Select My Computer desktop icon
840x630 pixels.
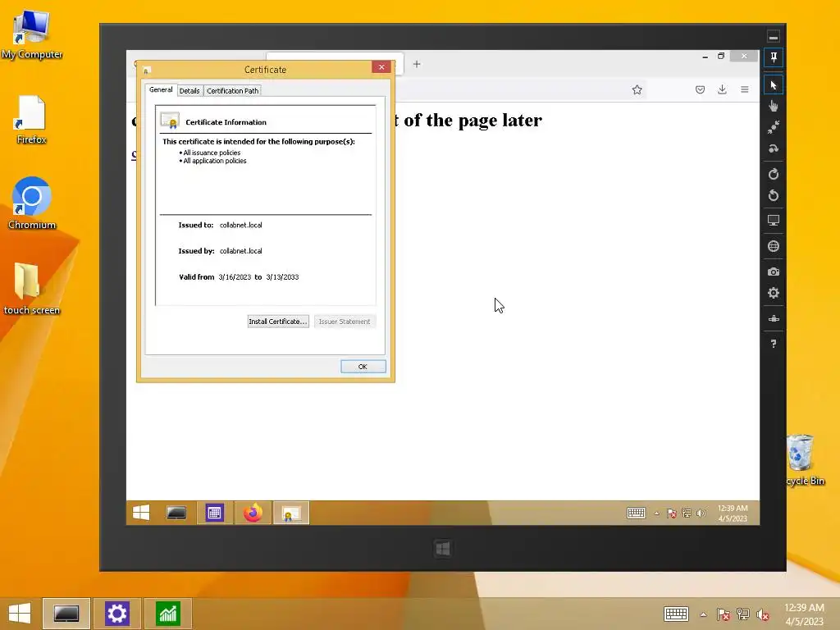[x=32, y=34]
